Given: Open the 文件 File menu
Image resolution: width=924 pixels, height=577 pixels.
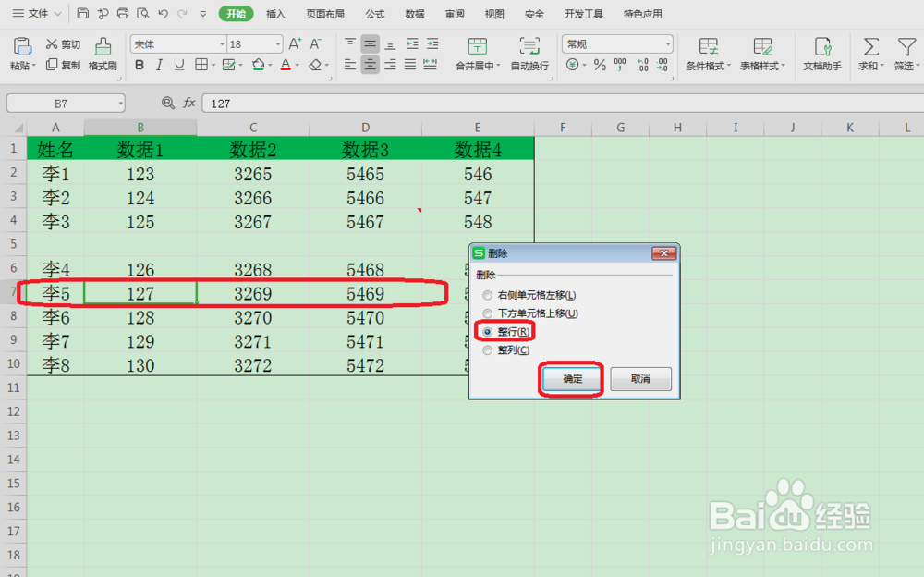Looking at the screenshot, I should point(37,14).
